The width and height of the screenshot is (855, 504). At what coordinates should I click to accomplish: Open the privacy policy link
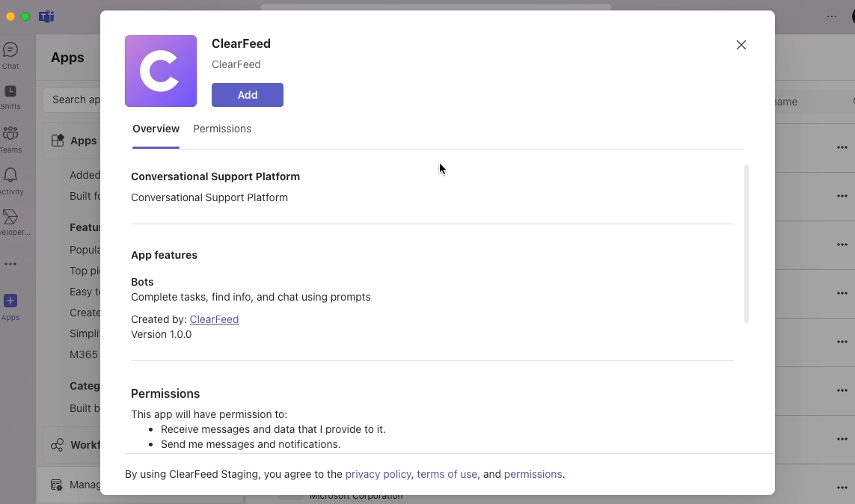[378, 474]
